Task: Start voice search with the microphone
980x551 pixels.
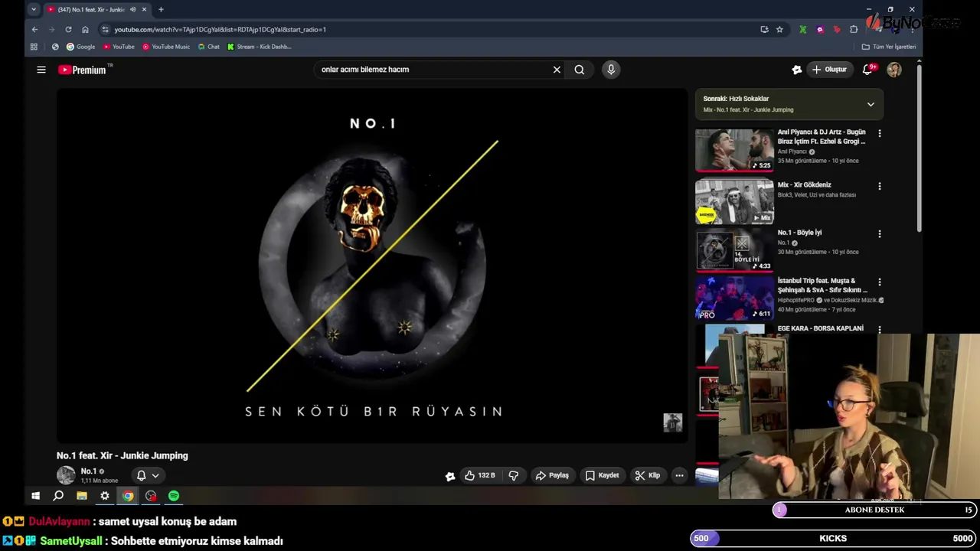Action: (x=611, y=70)
